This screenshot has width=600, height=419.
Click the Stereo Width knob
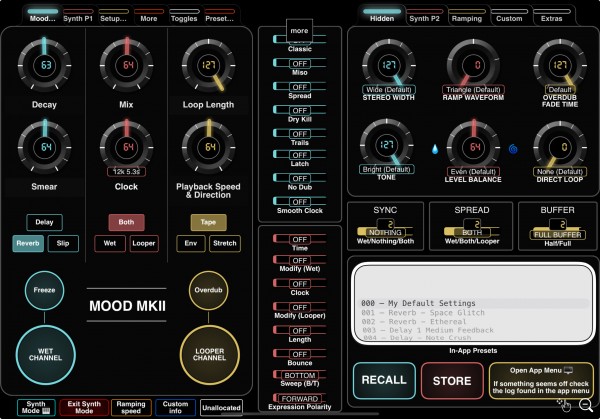point(389,65)
